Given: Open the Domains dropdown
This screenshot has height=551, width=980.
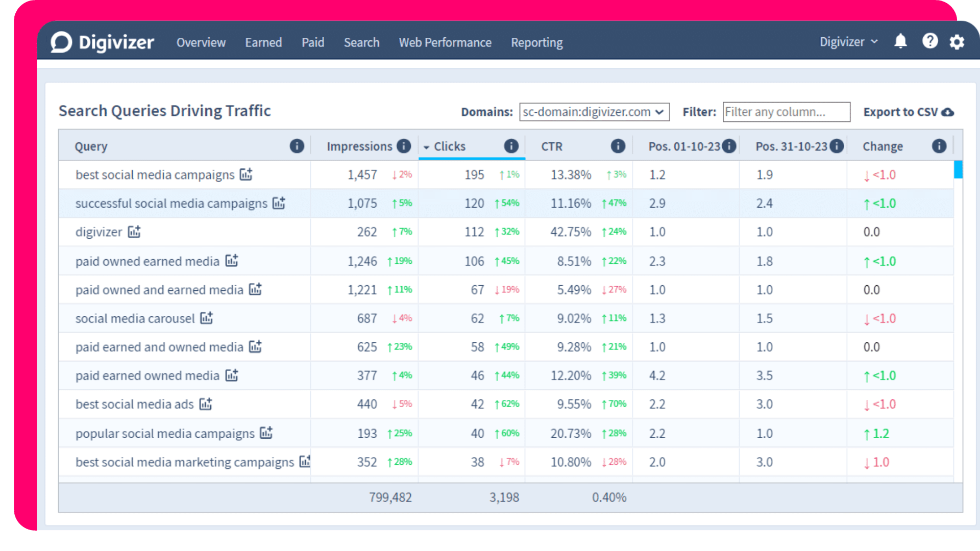Looking at the screenshot, I should (x=594, y=112).
